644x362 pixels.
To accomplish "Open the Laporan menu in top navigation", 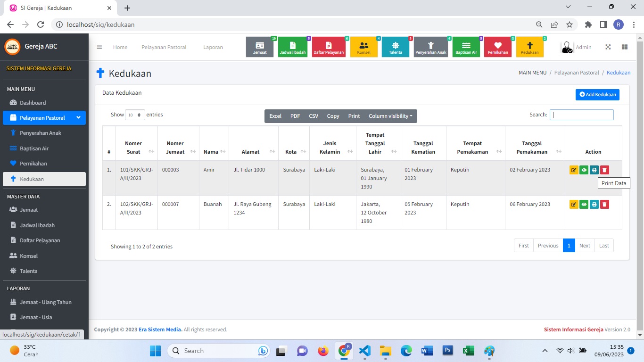I will 213,47.
